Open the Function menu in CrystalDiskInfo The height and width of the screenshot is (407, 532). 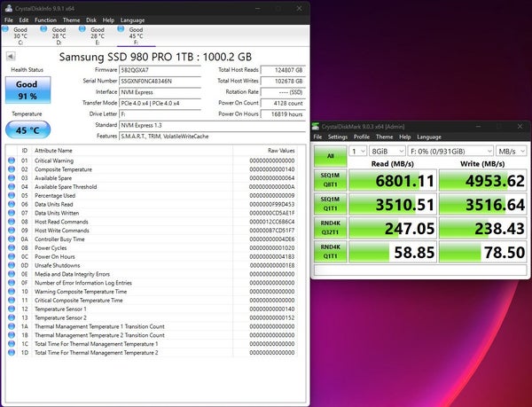tap(45, 20)
